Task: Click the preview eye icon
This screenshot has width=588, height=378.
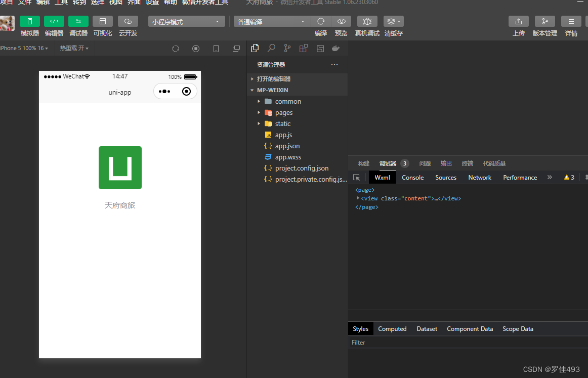Action: pos(341,21)
